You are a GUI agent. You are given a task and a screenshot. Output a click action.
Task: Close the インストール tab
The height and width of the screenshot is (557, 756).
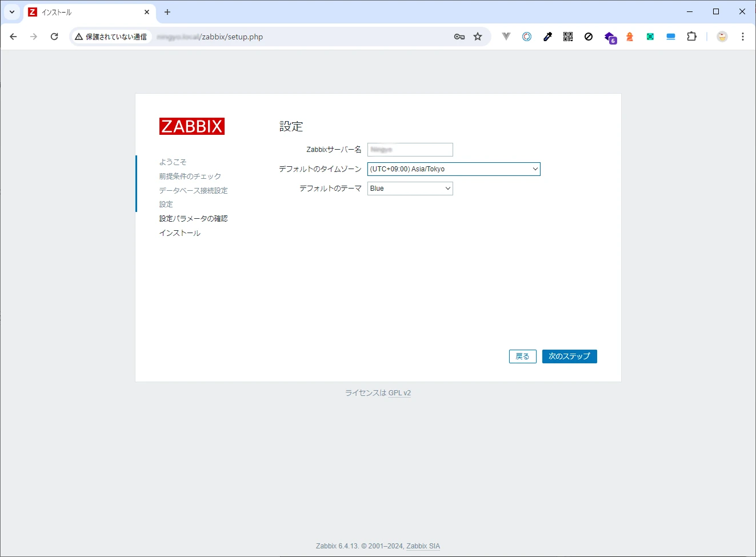pyautogui.click(x=147, y=11)
